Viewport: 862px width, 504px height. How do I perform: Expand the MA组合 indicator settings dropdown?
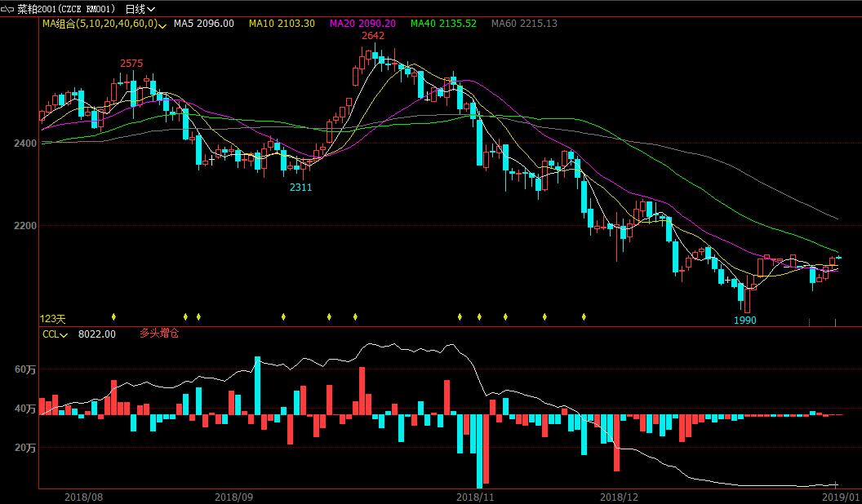[164, 24]
